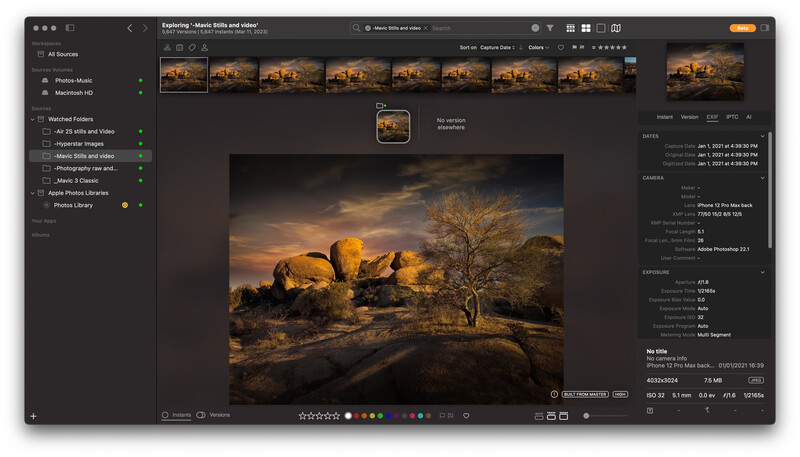The height and width of the screenshot is (457, 800).
Task: Collapse the DATES section
Action: coord(763,136)
